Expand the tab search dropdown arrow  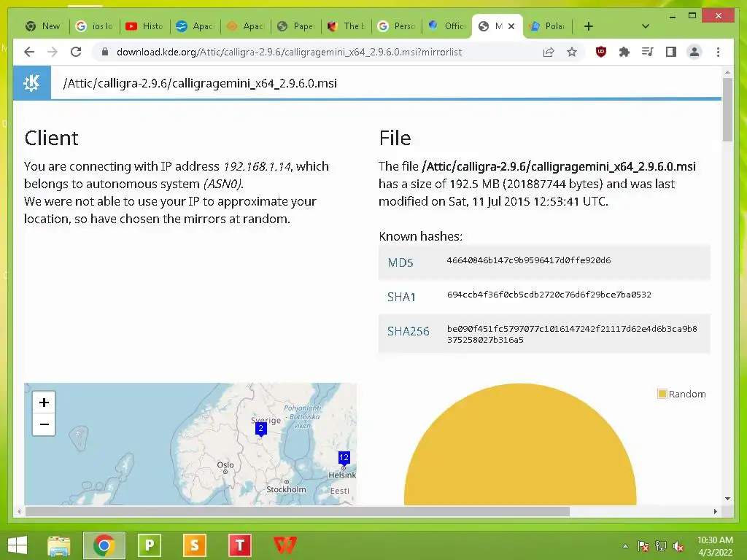[x=646, y=26]
